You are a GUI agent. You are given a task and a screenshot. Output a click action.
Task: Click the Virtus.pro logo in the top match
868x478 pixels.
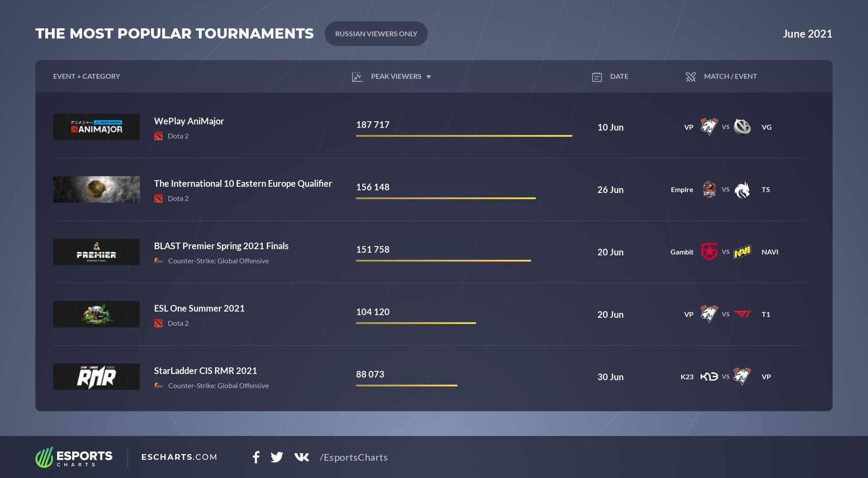(709, 127)
